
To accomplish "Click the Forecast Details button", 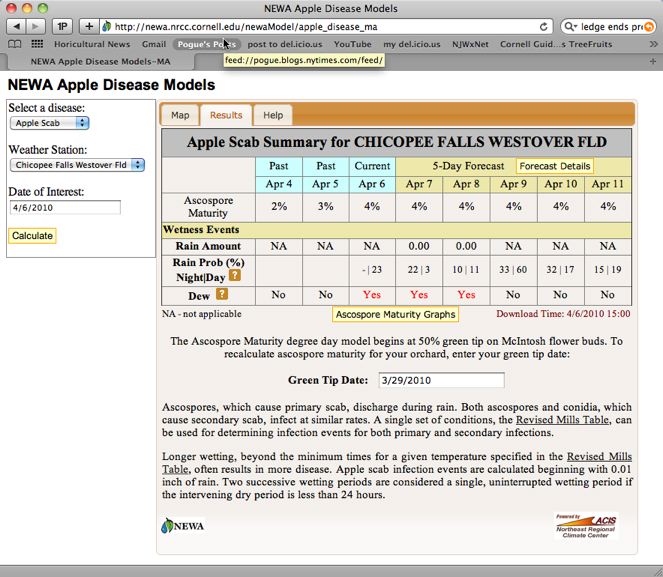I will tap(555, 166).
